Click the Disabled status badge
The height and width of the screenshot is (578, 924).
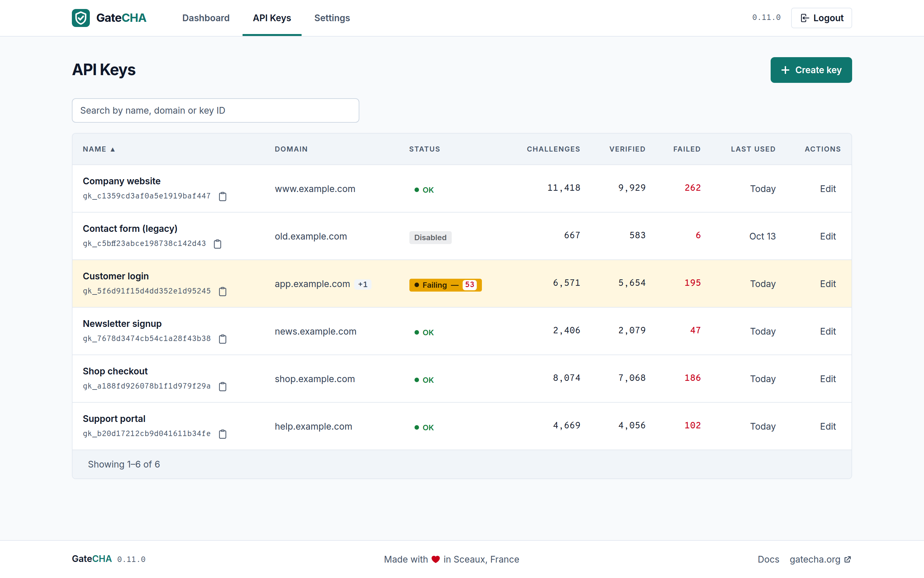(x=430, y=237)
